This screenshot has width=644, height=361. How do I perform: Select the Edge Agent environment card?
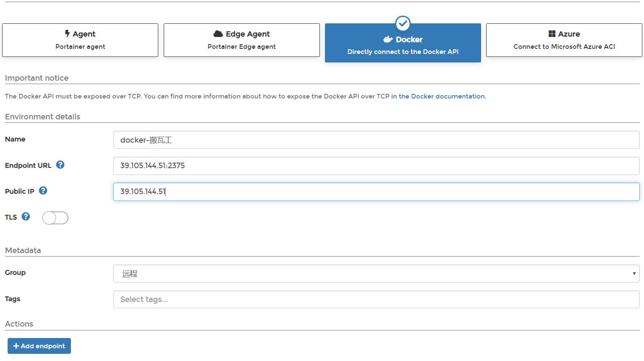point(242,40)
